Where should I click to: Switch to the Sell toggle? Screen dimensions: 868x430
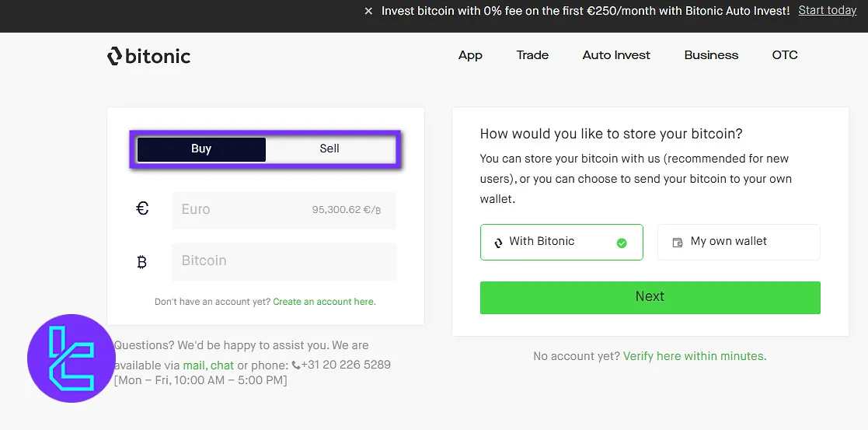(x=329, y=149)
